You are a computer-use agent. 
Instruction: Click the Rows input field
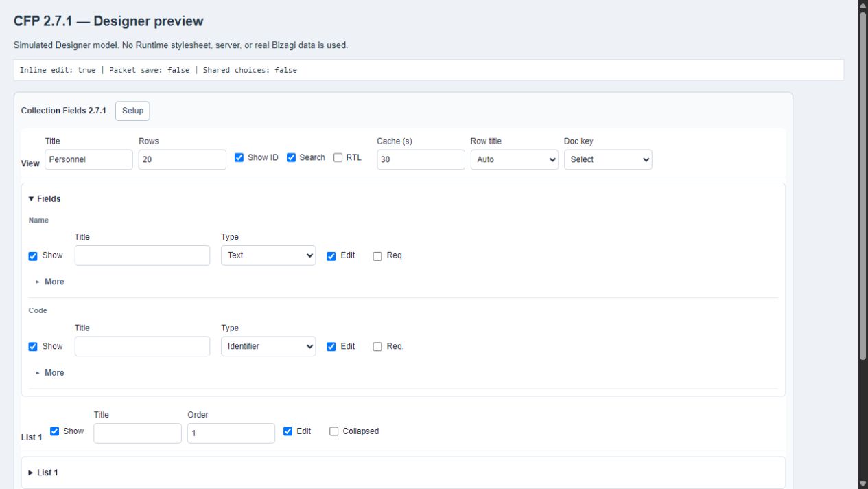click(x=183, y=159)
